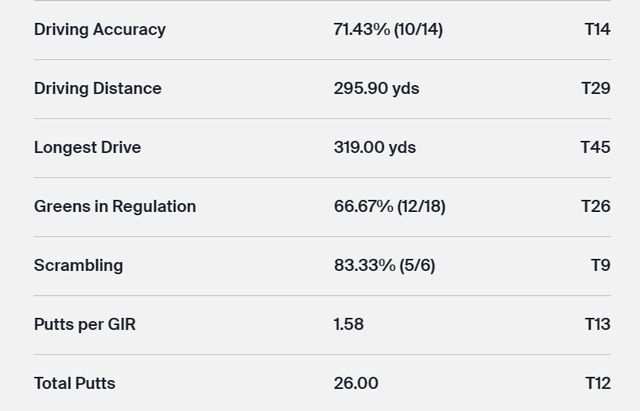This screenshot has height=411, width=640.
Task: Click the Driving Accuracy stat label
Action: [x=100, y=29]
